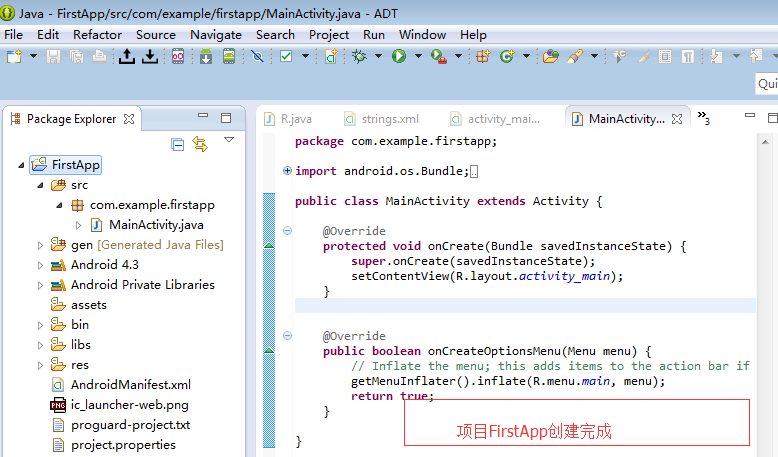Expand the Android Private Libraries node

click(x=41, y=285)
